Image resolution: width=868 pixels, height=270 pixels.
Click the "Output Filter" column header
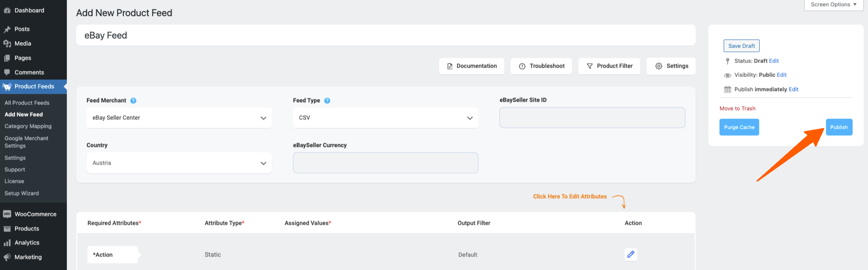[474, 223]
